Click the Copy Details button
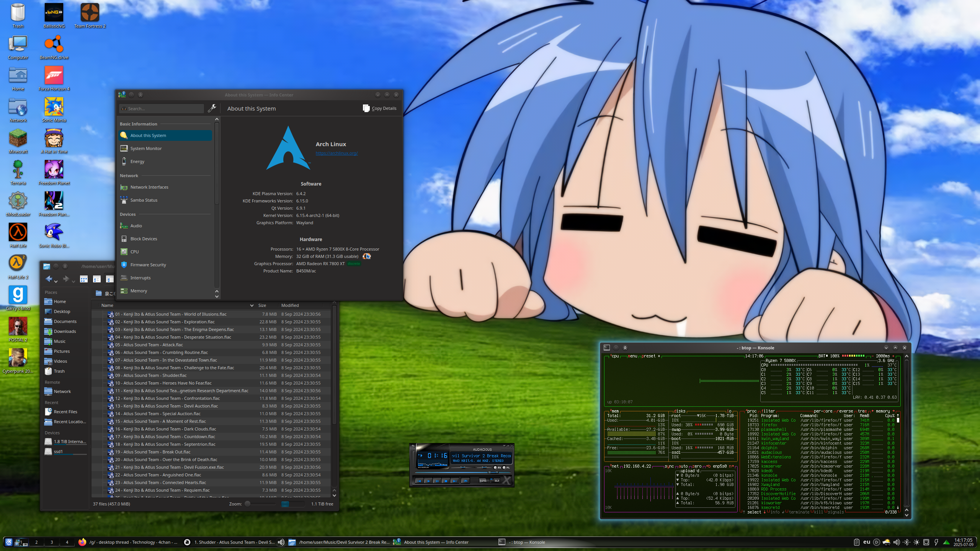 380,108
